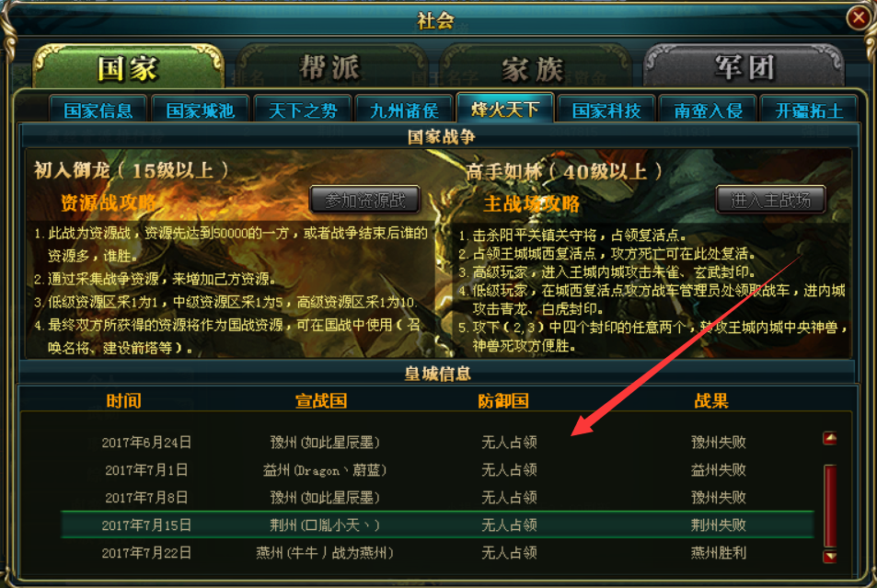Open the 家族 main tab

[533, 69]
